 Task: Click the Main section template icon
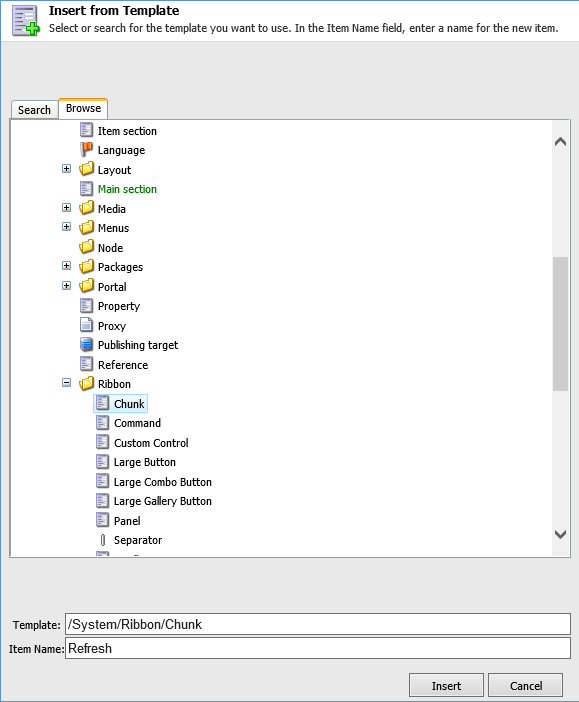pos(86,188)
